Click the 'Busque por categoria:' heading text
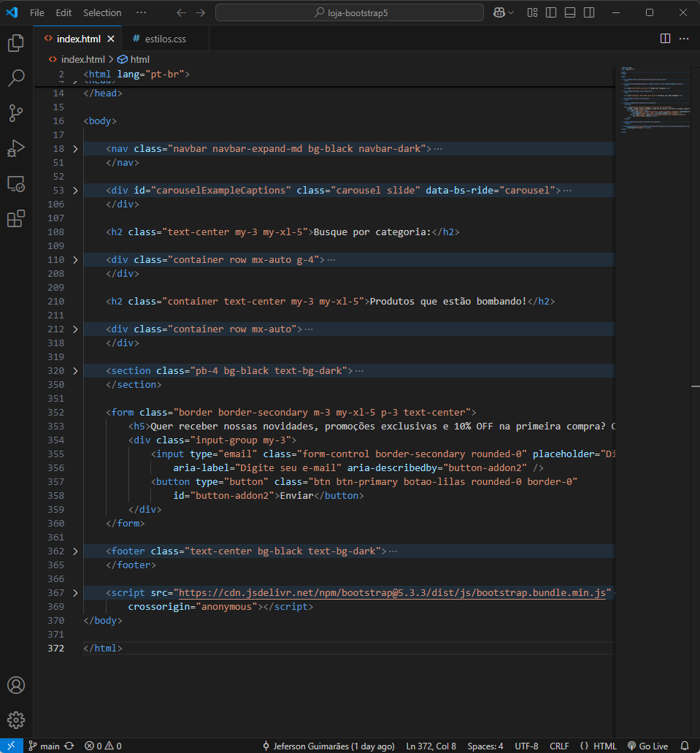The width and height of the screenshot is (700, 753). click(x=372, y=232)
